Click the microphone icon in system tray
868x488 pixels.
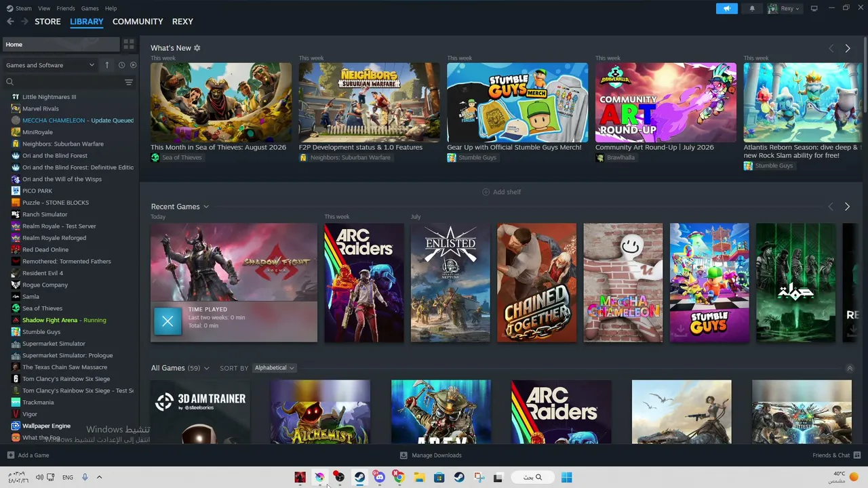point(85,477)
